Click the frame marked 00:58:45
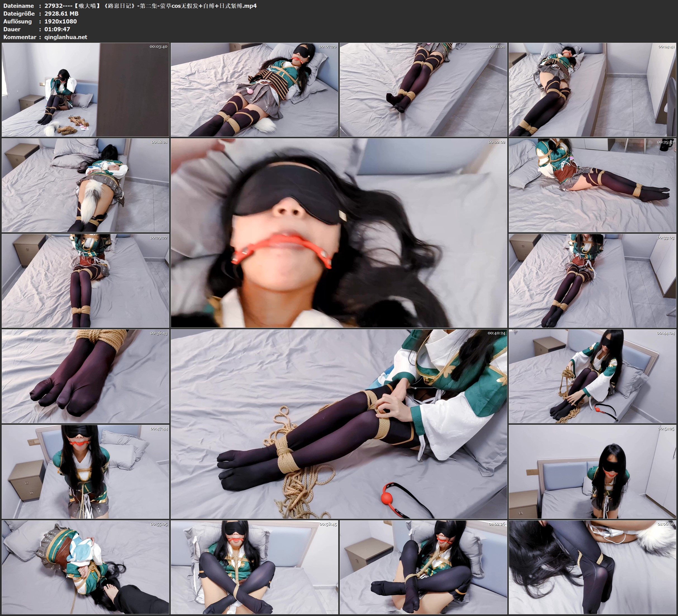The height and width of the screenshot is (616, 678). (x=254, y=567)
